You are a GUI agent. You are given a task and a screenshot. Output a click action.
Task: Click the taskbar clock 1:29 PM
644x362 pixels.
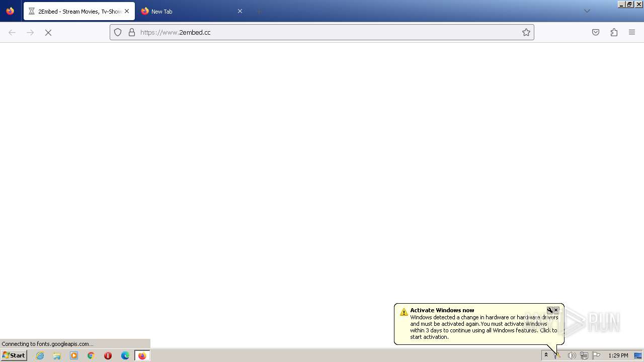click(x=618, y=355)
